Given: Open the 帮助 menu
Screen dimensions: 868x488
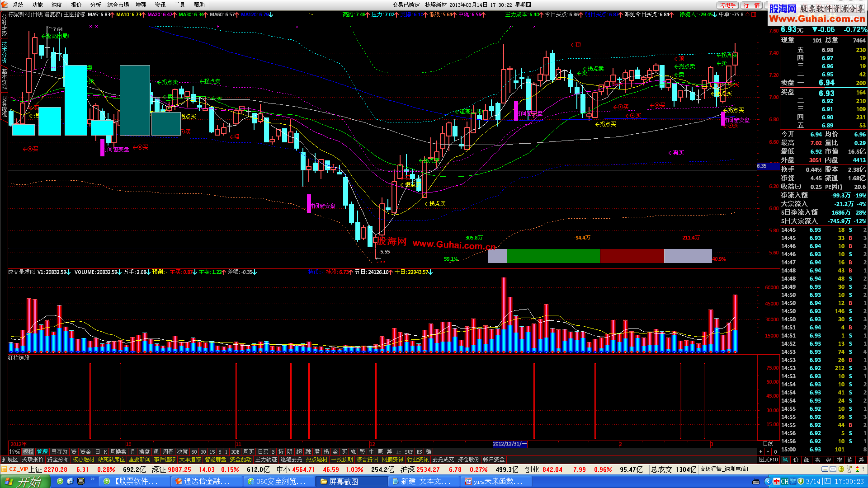Looking at the screenshot, I should [x=199, y=5].
